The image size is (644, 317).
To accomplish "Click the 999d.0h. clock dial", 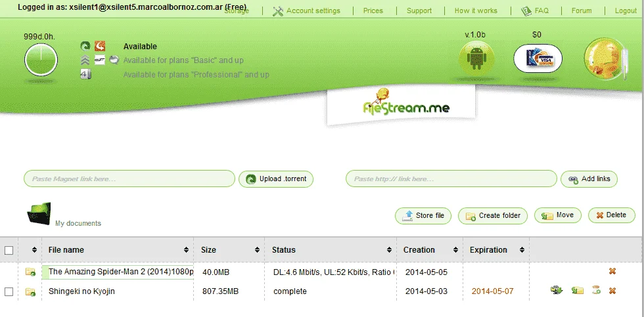I will 41,60.
